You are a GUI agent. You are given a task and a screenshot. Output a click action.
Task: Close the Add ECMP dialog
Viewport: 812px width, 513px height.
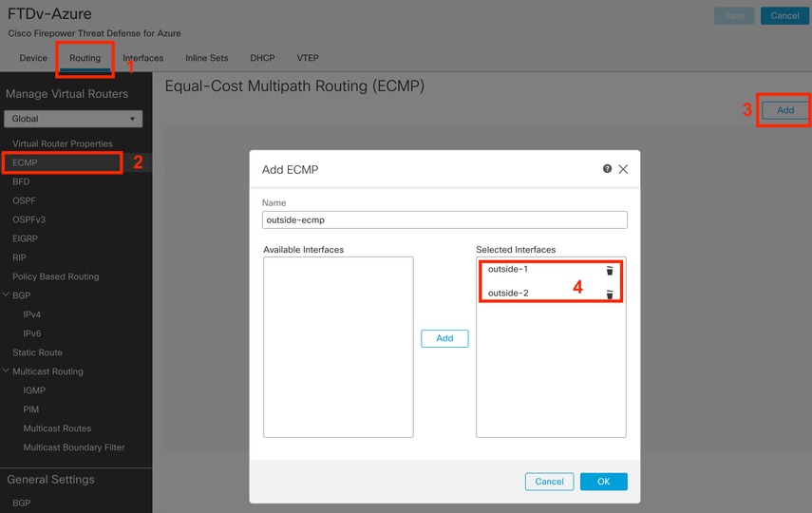point(623,169)
